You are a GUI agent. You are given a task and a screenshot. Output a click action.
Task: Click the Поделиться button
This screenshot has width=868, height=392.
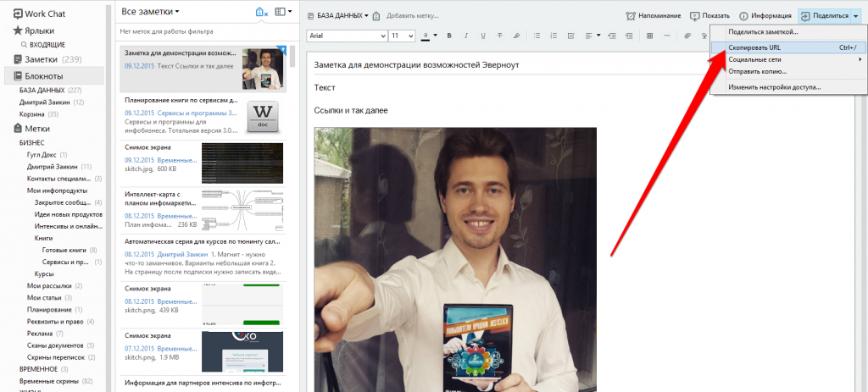click(825, 15)
